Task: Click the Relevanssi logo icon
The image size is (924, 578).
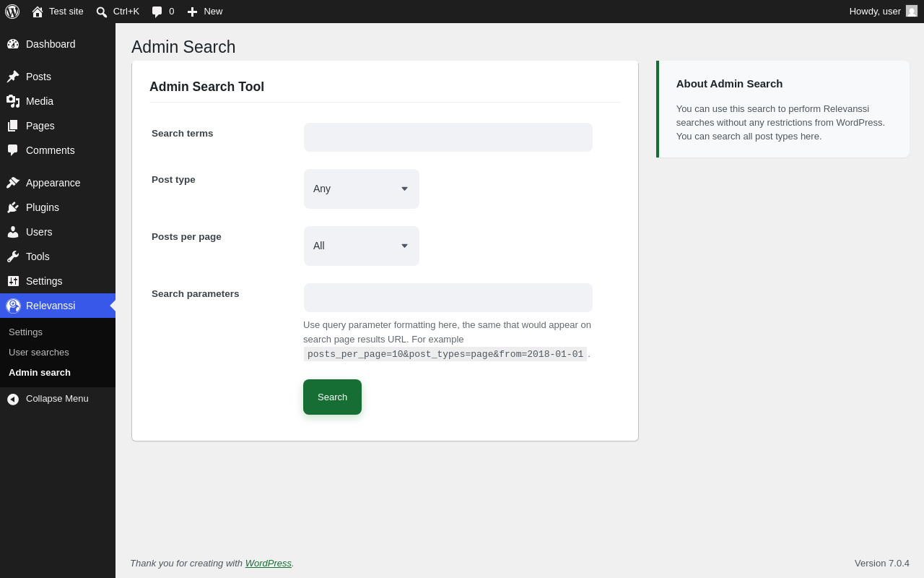Action: pos(13,306)
